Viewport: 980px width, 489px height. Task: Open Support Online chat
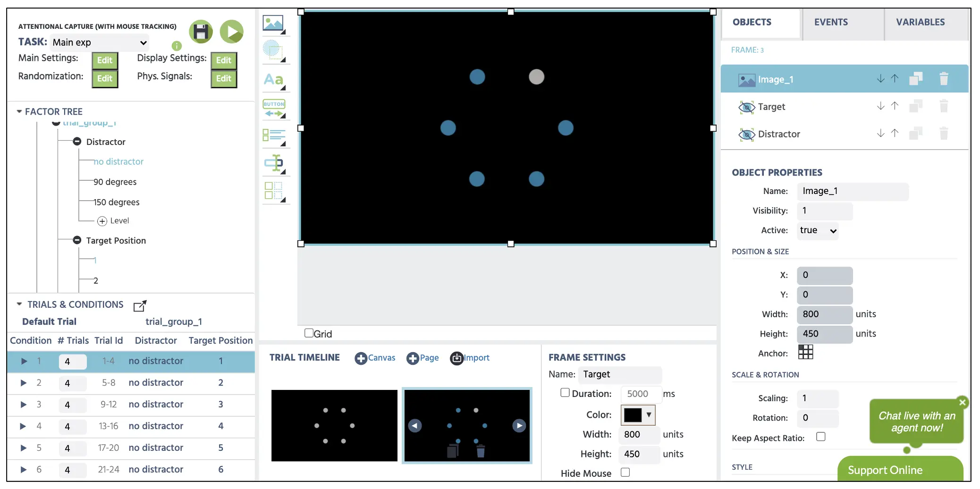pos(900,469)
